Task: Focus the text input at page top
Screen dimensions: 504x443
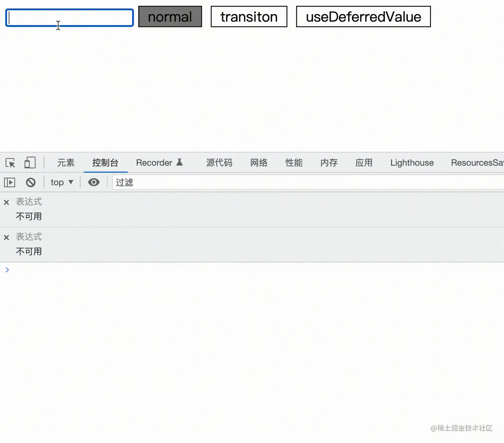Action: pyautogui.click(x=70, y=18)
